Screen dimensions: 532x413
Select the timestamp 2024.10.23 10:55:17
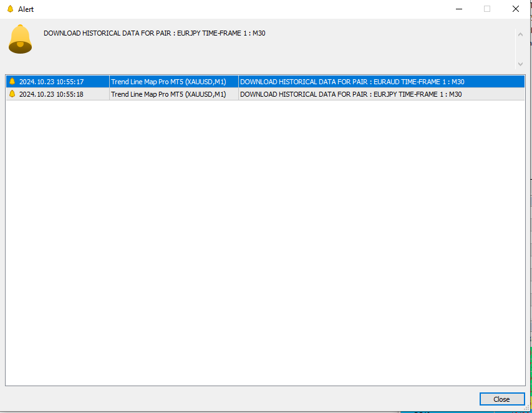click(x=51, y=82)
